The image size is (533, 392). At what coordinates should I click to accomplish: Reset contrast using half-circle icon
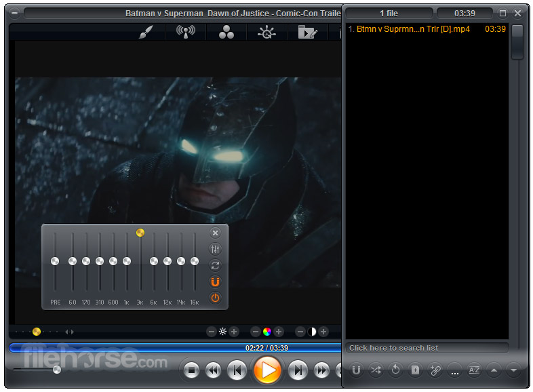[x=312, y=332]
